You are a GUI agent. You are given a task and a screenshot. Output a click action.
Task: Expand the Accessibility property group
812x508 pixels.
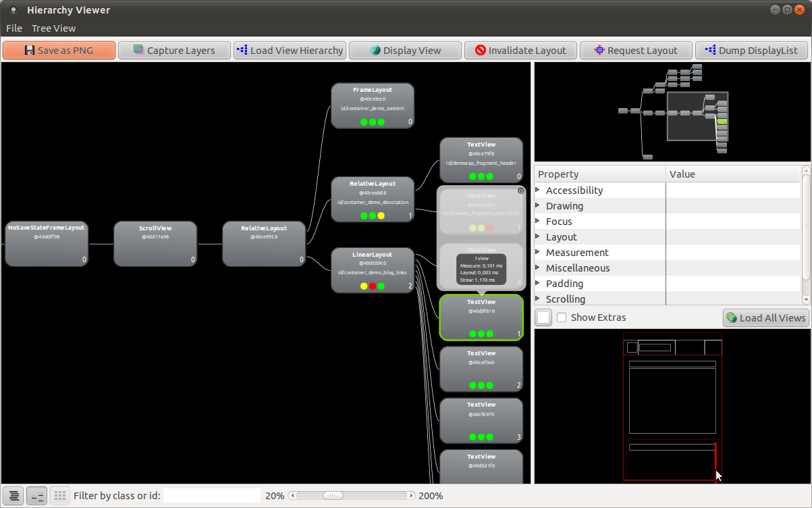[538, 190]
